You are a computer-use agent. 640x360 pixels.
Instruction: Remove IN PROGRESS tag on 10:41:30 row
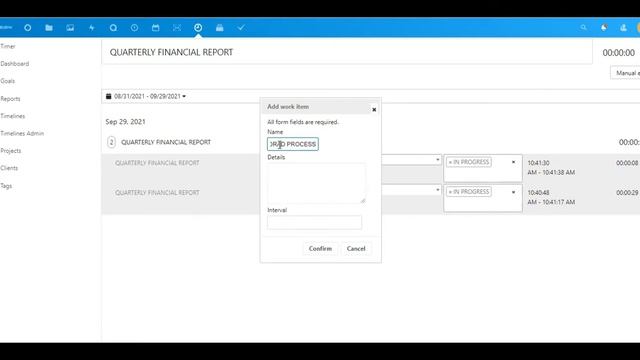click(x=450, y=162)
